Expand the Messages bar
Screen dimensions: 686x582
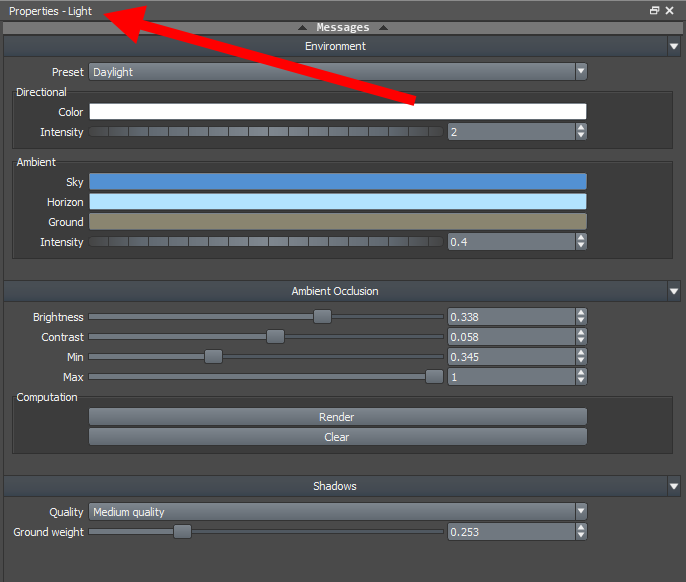343,28
